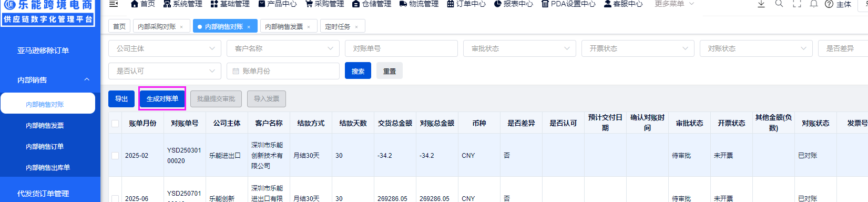Click the help question mark icon
Viewport: 868px width, 202px height.
point(829,4)
